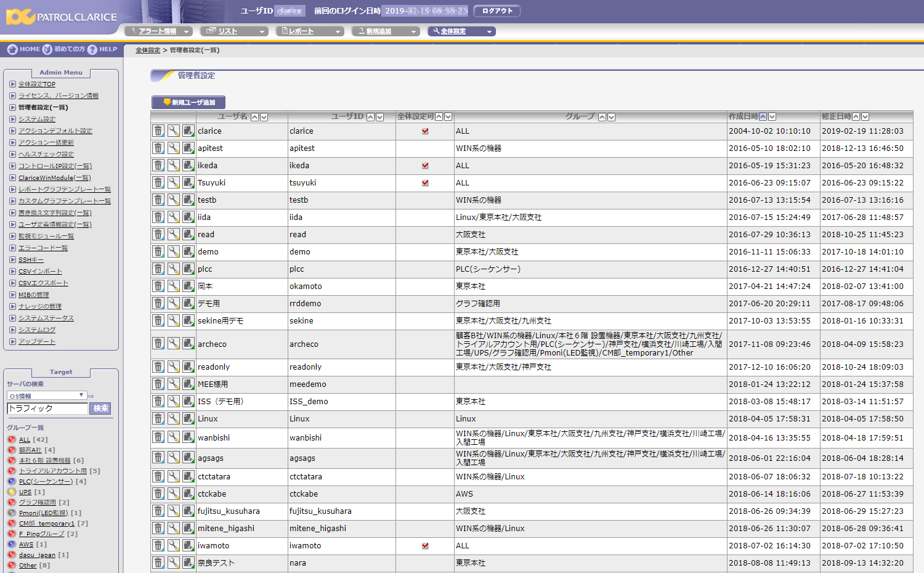Viewport: 924px width, 573px height.
Task: Click the HOME icon link
Action: pos(23,49)
